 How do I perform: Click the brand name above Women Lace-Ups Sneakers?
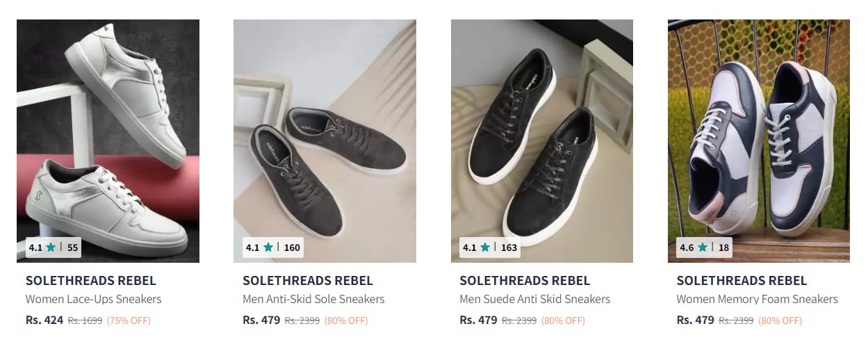coord(91,281)
